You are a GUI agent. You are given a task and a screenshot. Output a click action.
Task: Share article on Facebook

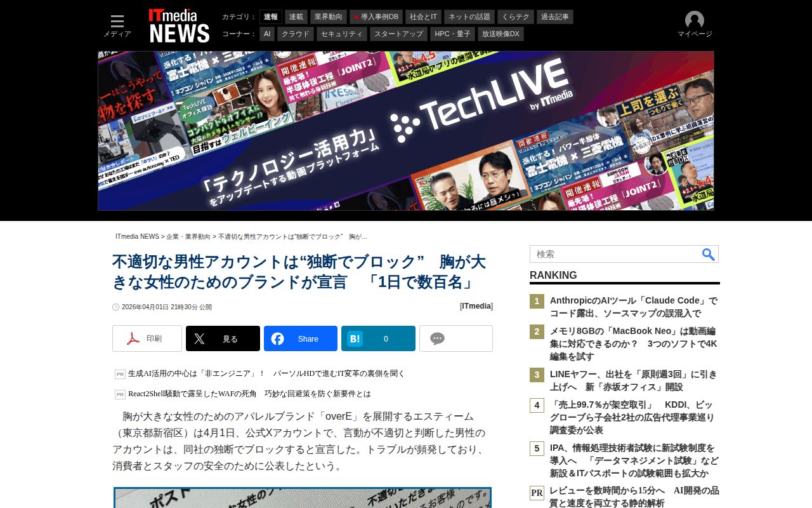[x=301, y=338]
